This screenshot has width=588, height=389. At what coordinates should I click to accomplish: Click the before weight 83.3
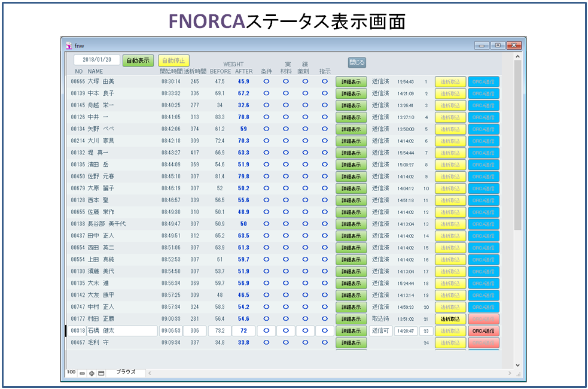pyautogui.click(x=220, y=117)
